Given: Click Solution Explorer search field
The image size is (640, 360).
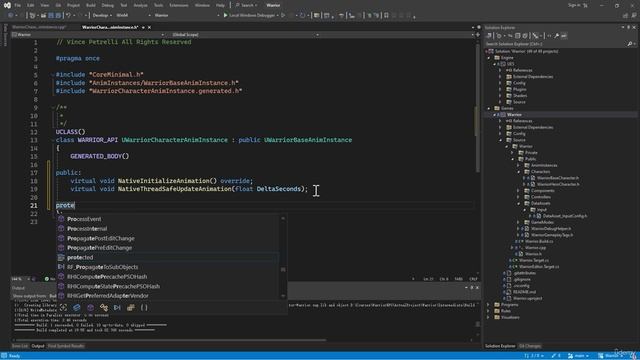Looking at the screenshot, I should coord(555,44).
